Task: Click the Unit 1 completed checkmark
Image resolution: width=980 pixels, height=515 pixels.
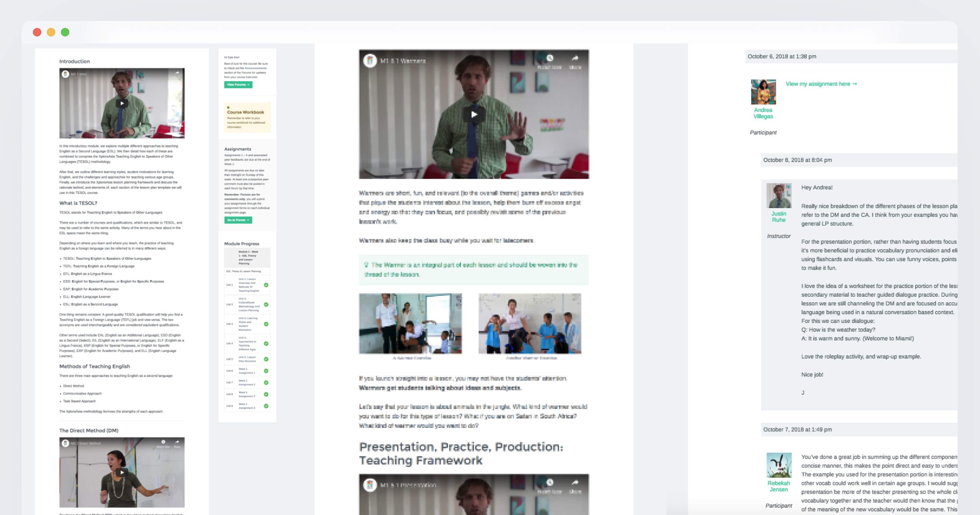Action: point(266,285)
